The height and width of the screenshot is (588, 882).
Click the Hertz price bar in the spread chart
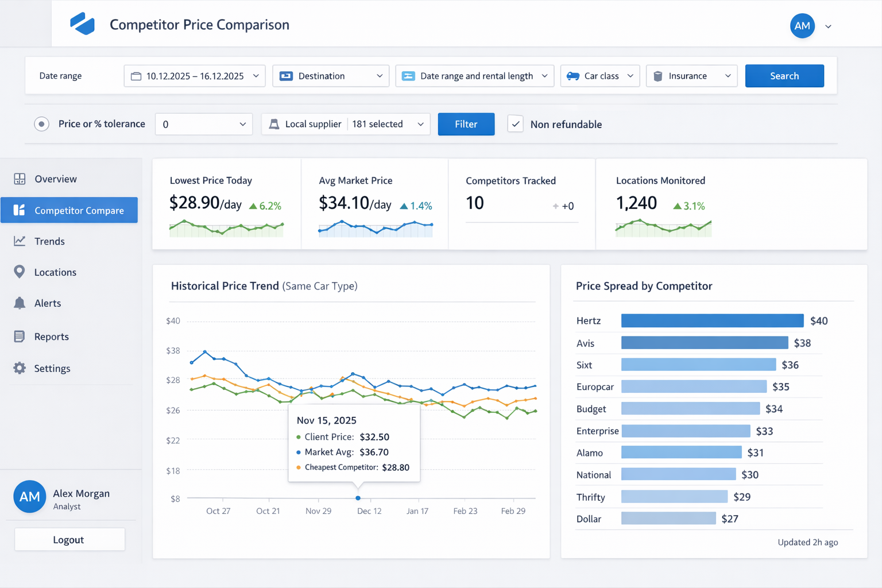[x=712, y=320]
